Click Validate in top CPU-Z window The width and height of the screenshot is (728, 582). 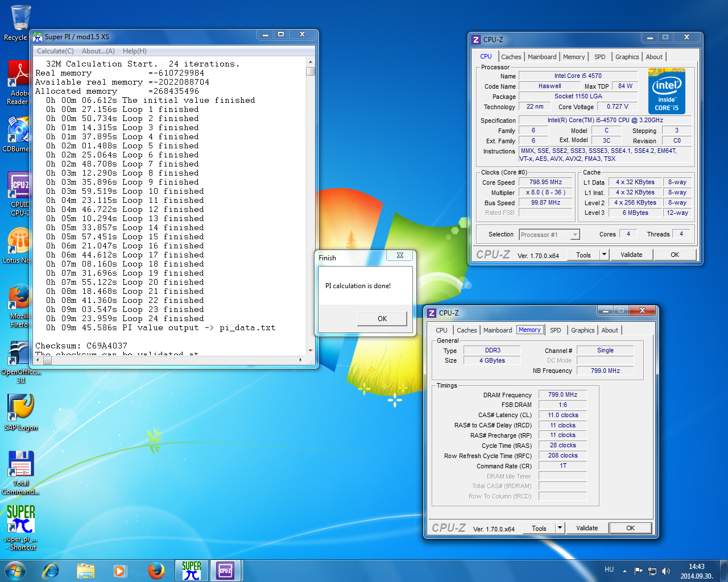pyautogui.click(x=631, y=255)
